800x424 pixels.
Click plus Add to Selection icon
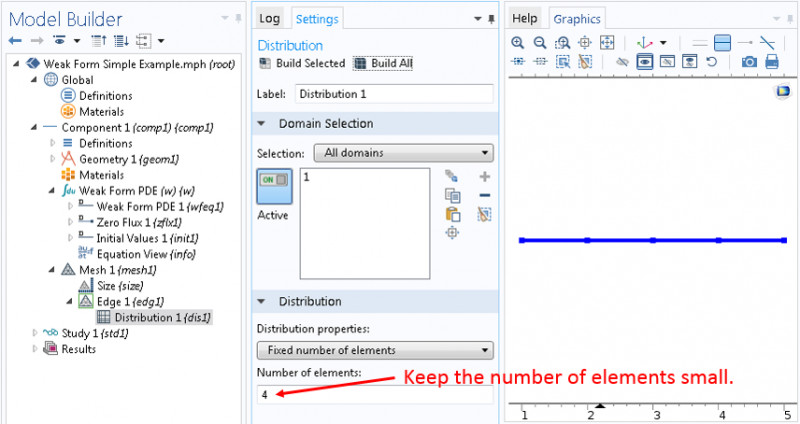(x=485, y=177)
